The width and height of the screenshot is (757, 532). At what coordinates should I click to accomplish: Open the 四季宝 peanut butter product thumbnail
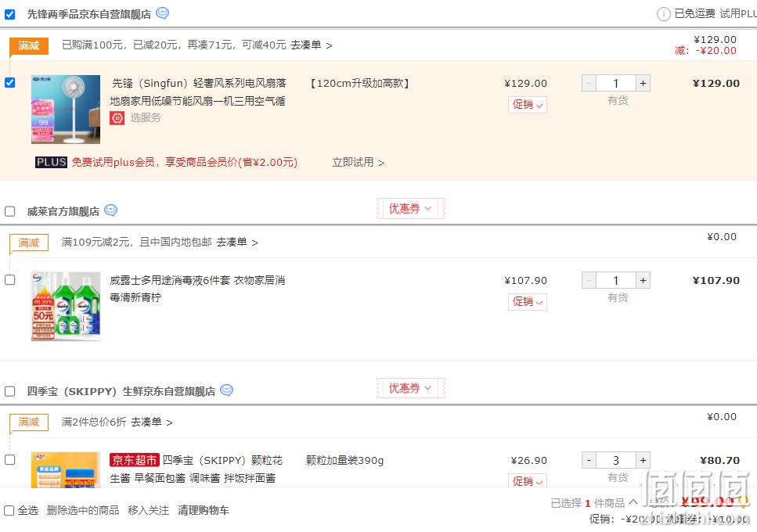[66, 469]
